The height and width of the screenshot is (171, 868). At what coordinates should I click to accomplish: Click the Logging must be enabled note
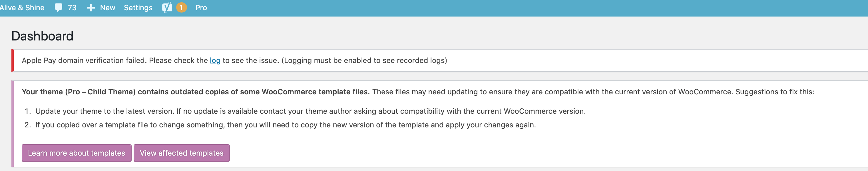point(364,61)
